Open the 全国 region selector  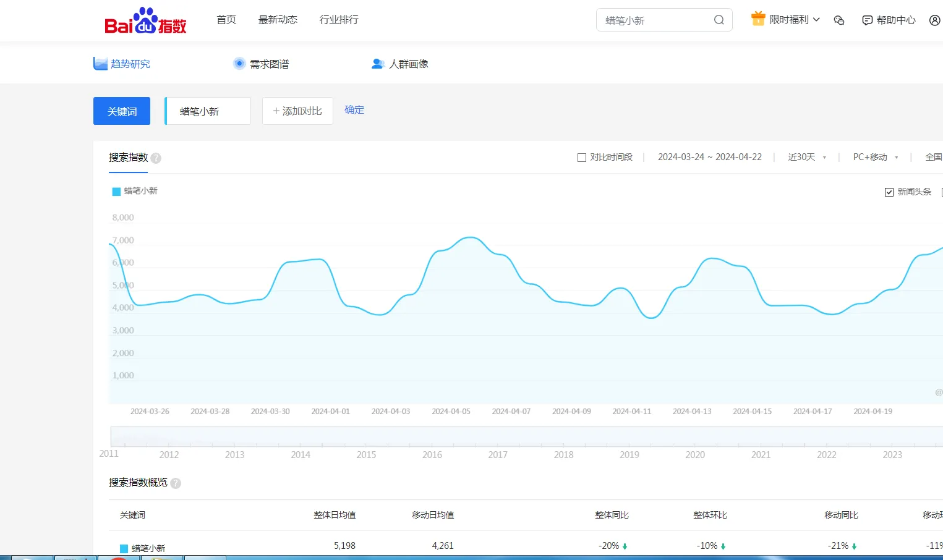934,158
